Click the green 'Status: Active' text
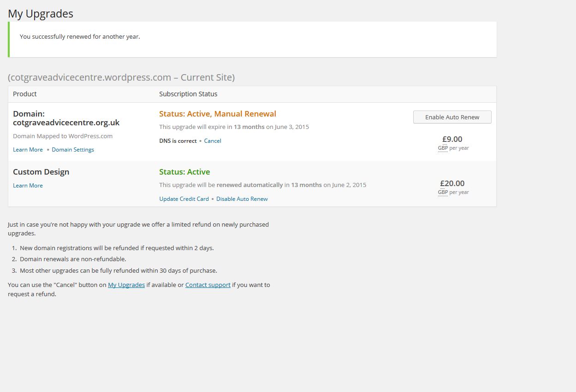Viewport: 576px width, 392px height. click(x=184, y=172)
